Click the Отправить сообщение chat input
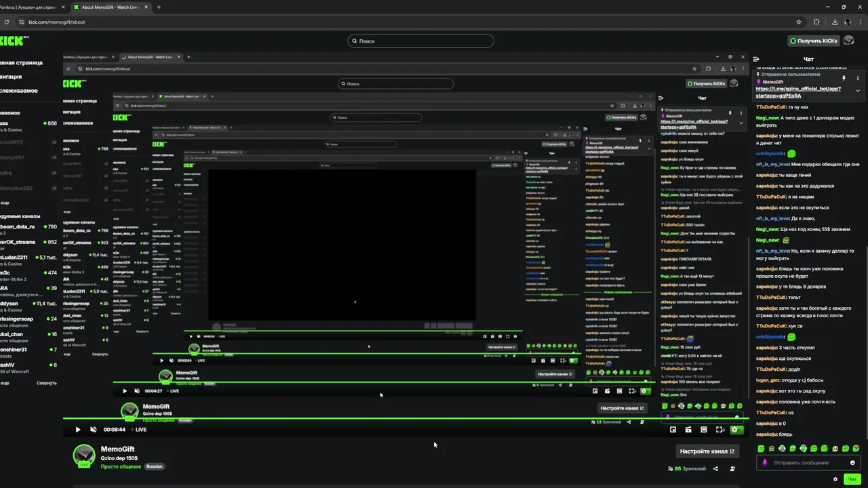This screenshot has width=868, height=488. pyautogui.click(x=807, y=463)
